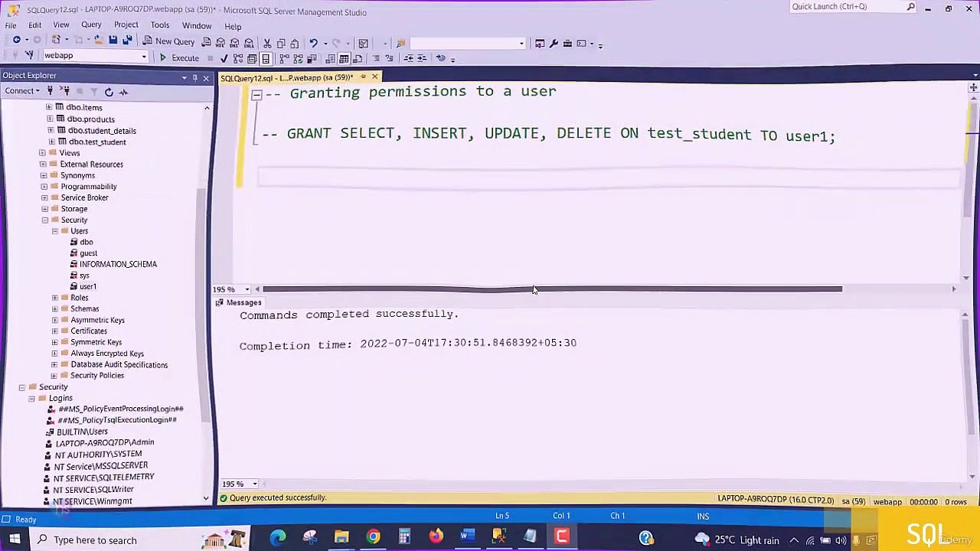
Task: Open the Window menu
Action: [197, 26]
